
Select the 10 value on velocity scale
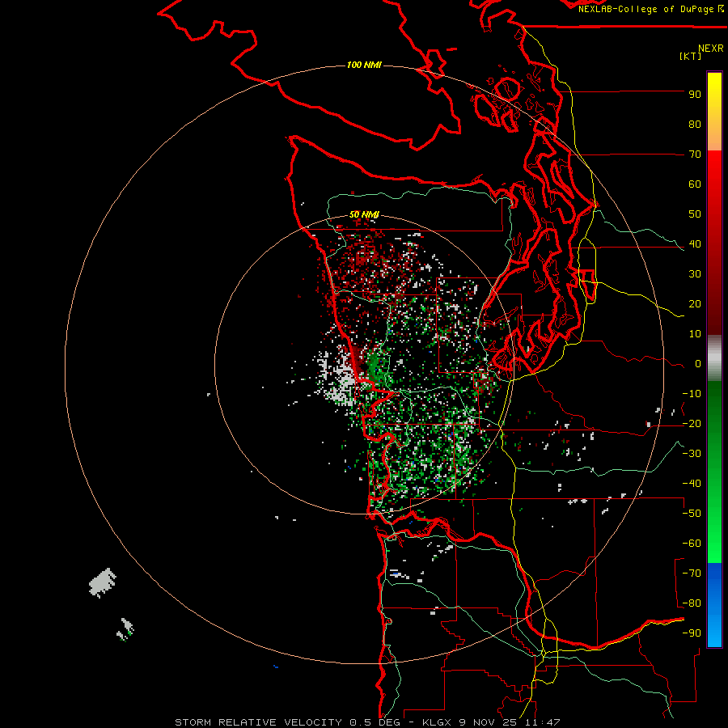(695, 334)
